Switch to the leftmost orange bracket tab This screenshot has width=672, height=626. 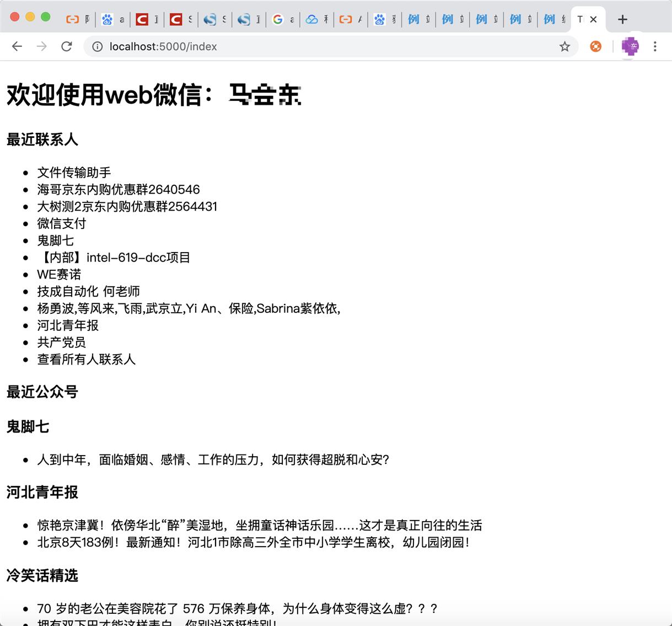[x=77, y=19]
